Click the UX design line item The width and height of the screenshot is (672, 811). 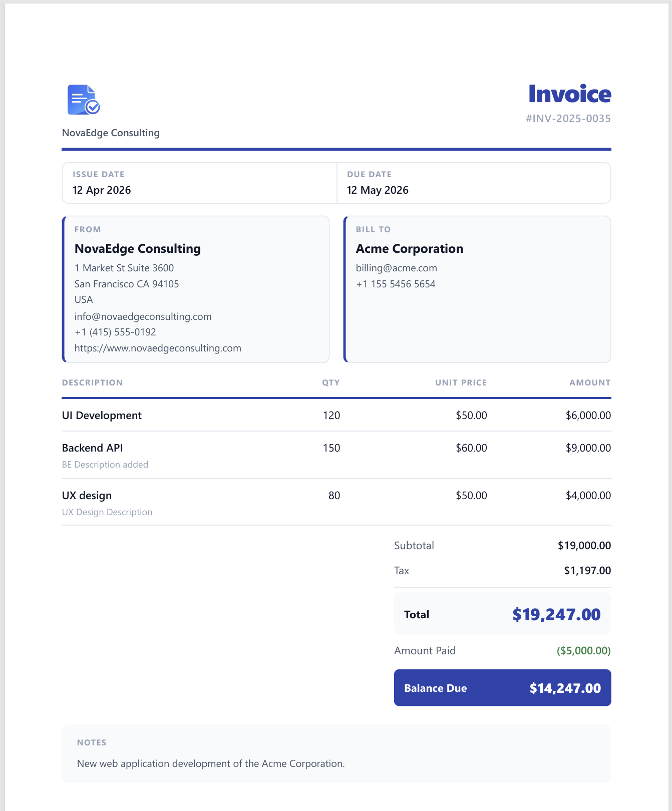87,496
